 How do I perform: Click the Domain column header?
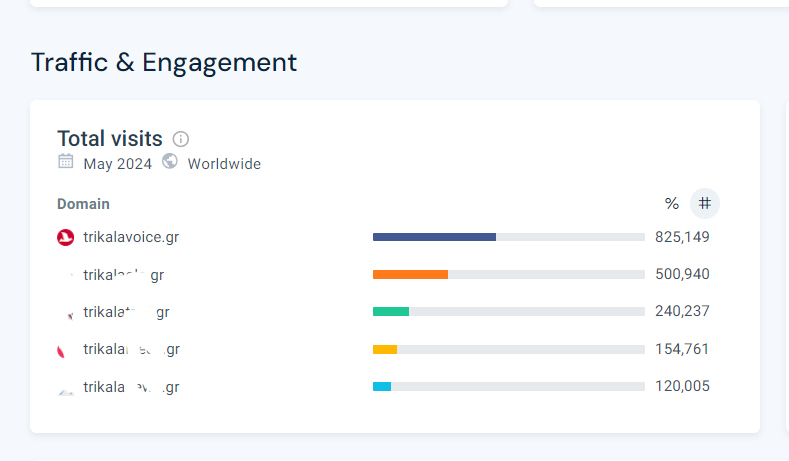(x=83, y=204)
